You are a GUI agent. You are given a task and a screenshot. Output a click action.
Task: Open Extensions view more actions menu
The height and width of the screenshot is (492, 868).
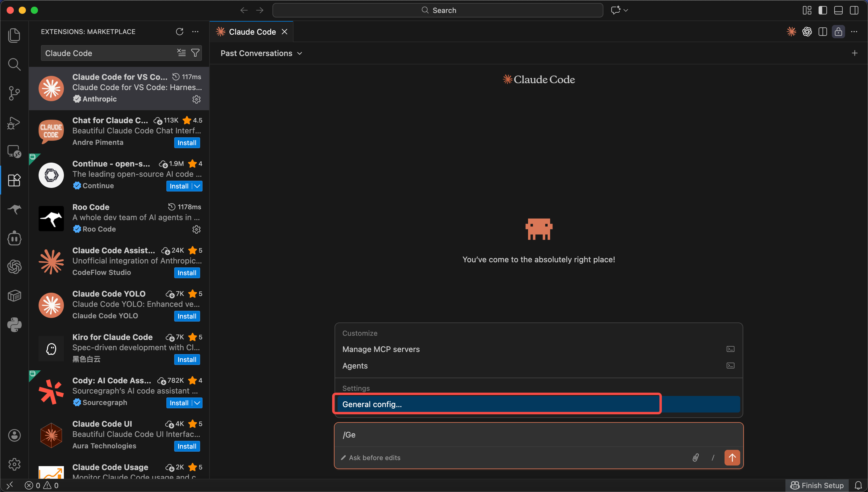(x=195, y=31)
